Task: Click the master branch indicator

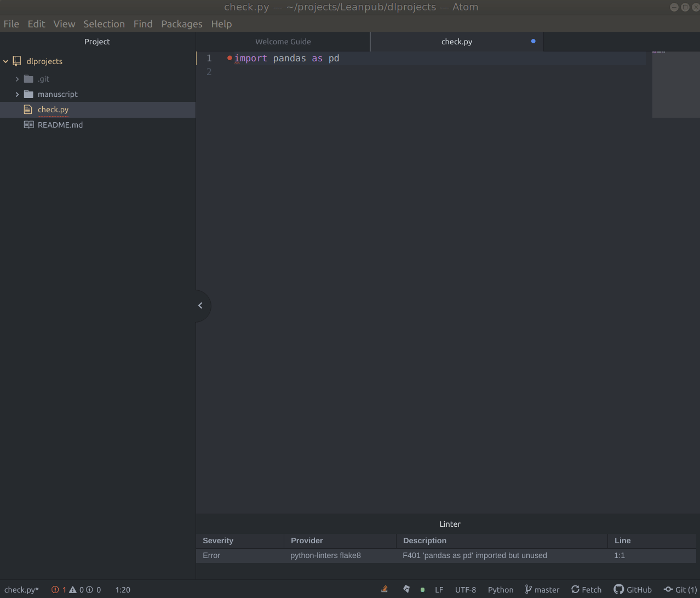Action: tap(542, 590)
